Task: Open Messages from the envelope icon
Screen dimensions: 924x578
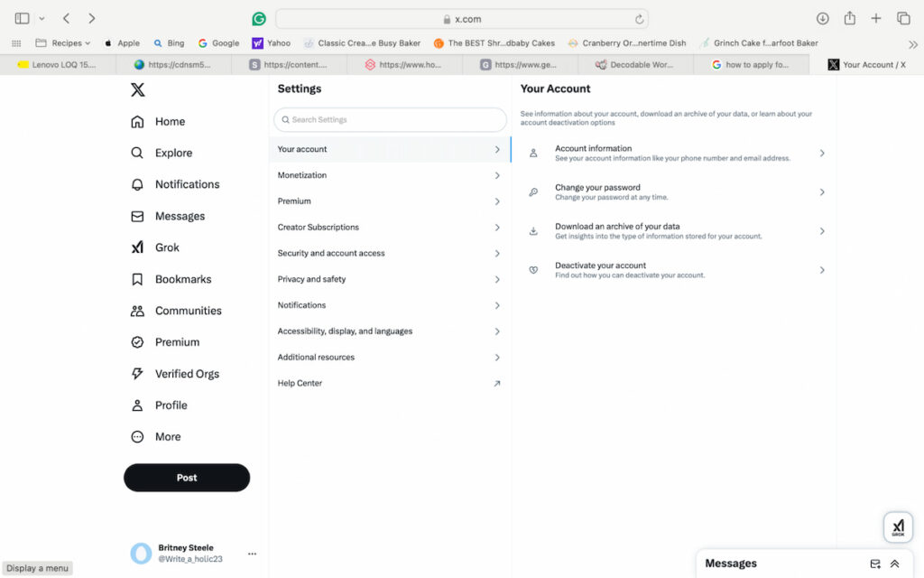Action: pos(136,216)
